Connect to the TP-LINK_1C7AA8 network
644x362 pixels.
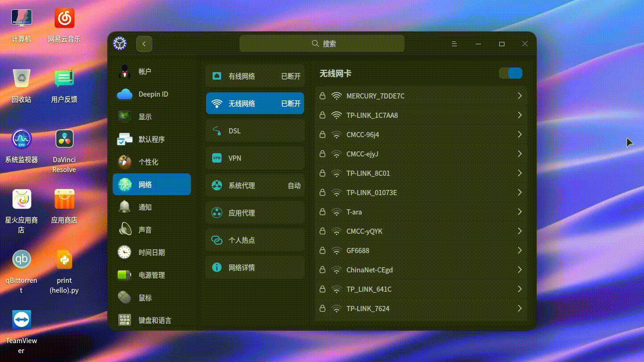click(x=421, y=115)
